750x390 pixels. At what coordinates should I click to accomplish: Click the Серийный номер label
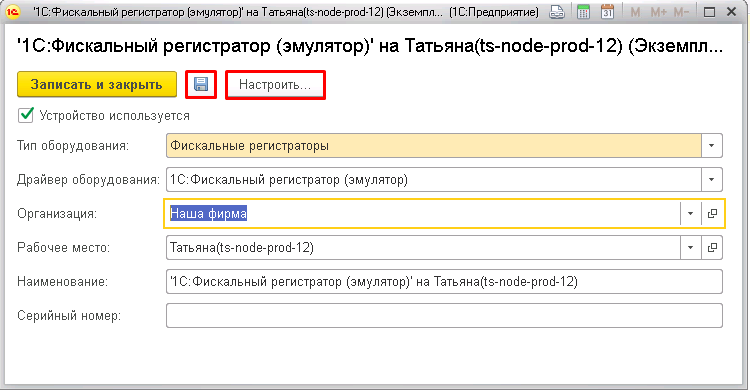coord(69,316)
